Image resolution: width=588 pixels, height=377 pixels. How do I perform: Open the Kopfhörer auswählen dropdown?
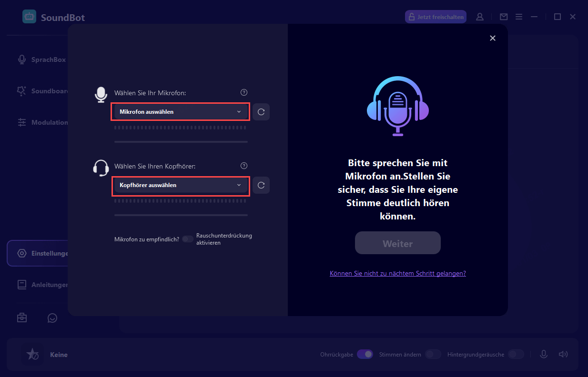(x=181, y=185)
